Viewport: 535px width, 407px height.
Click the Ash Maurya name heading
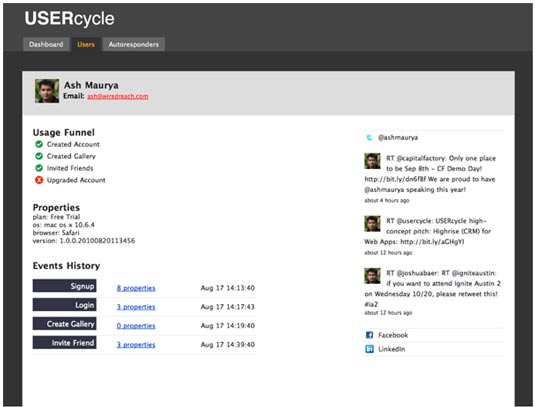click(91, 85)
